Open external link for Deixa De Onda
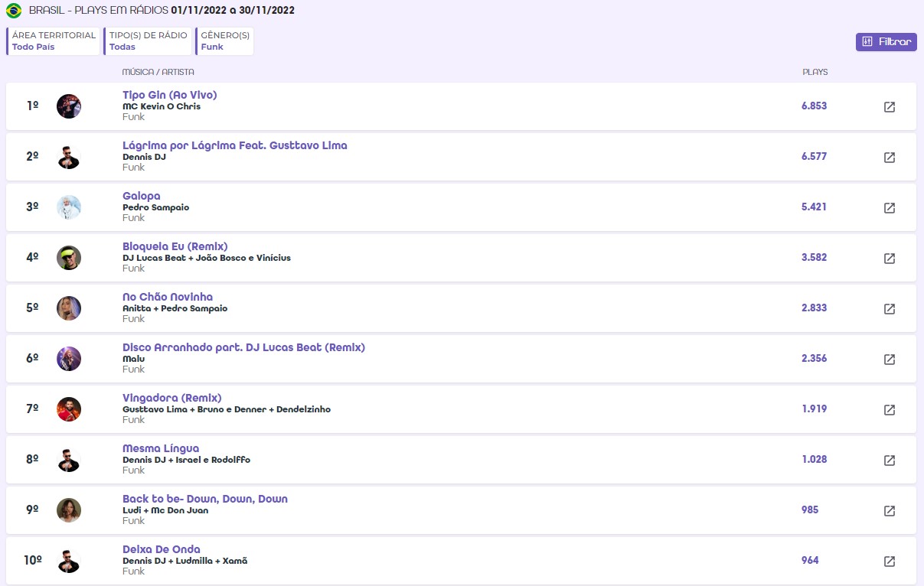Image resolution: width=924 pixels, height=586 pixels. 890,562
